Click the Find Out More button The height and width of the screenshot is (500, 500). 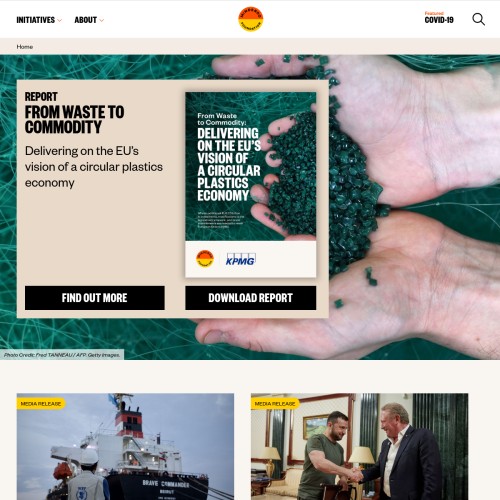[x=95, y=298]
